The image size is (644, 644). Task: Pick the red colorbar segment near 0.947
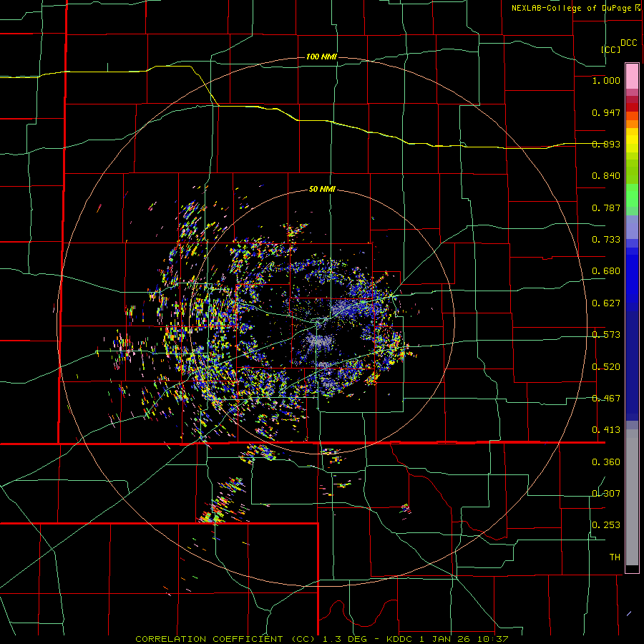tap(632, 107)
